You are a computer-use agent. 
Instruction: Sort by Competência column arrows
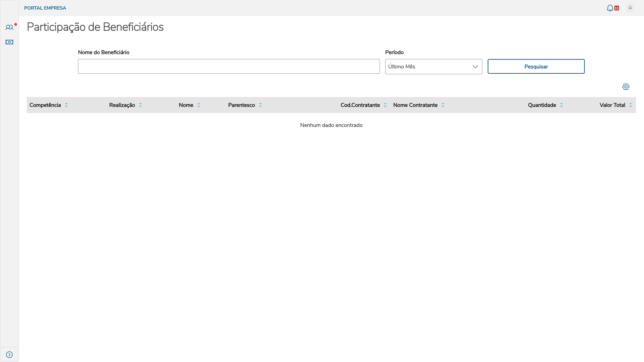66,105
